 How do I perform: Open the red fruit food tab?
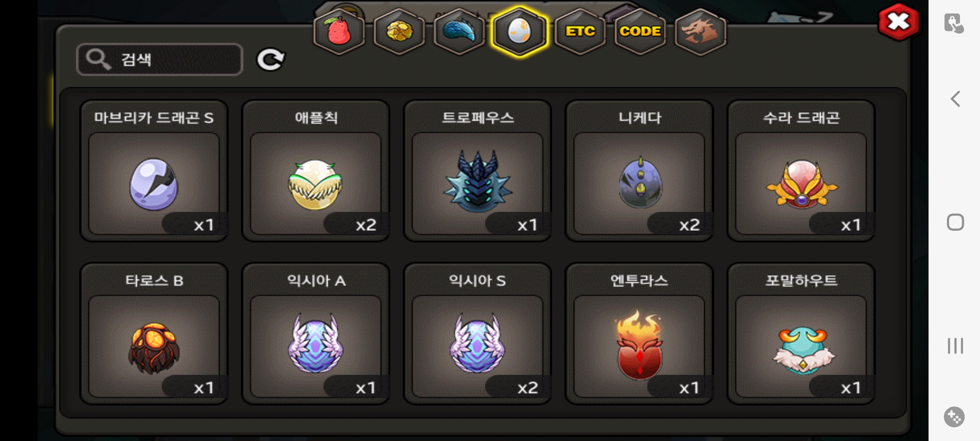[339, 32]
